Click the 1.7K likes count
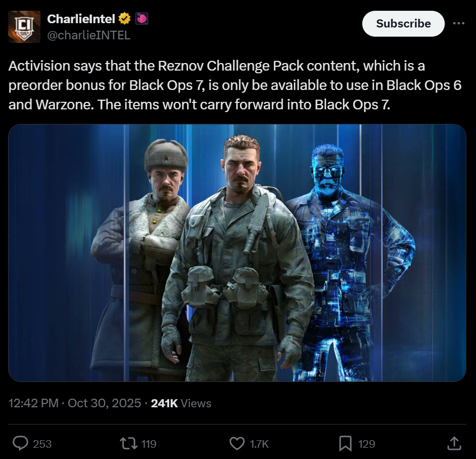476x459 pixels. 259,444
